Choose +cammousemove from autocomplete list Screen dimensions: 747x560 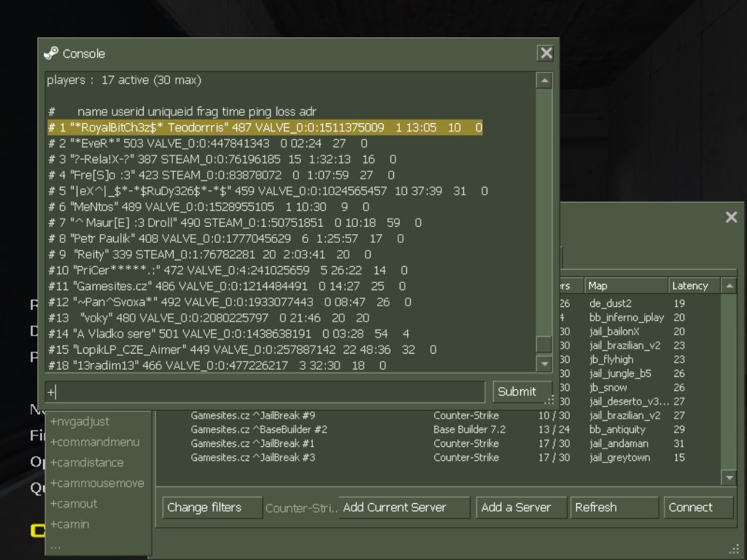point(97,483)
